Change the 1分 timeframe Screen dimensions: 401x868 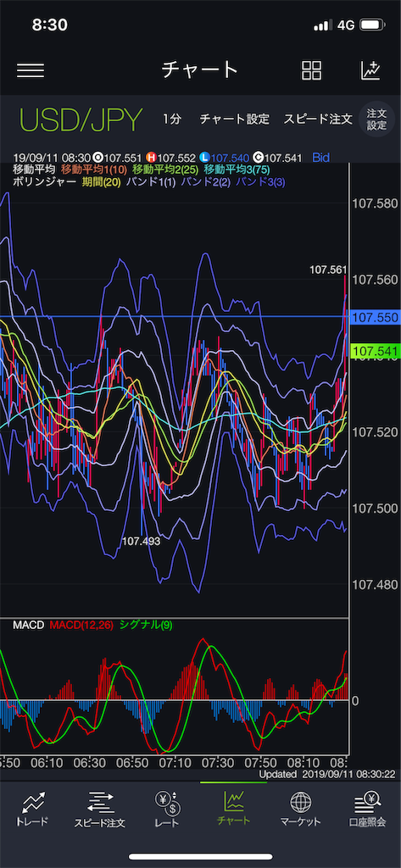tap(172, 119)
